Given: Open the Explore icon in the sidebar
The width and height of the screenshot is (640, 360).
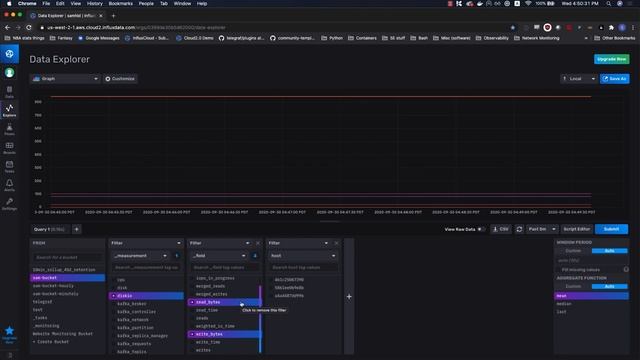Looking at the screenshot, I should (9, 110).
